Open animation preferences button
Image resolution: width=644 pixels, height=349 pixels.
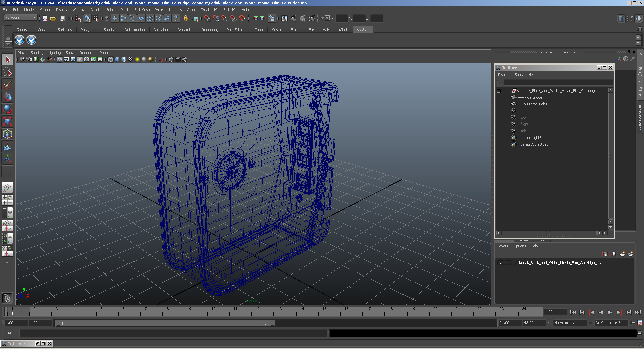(x=640, y=323)
